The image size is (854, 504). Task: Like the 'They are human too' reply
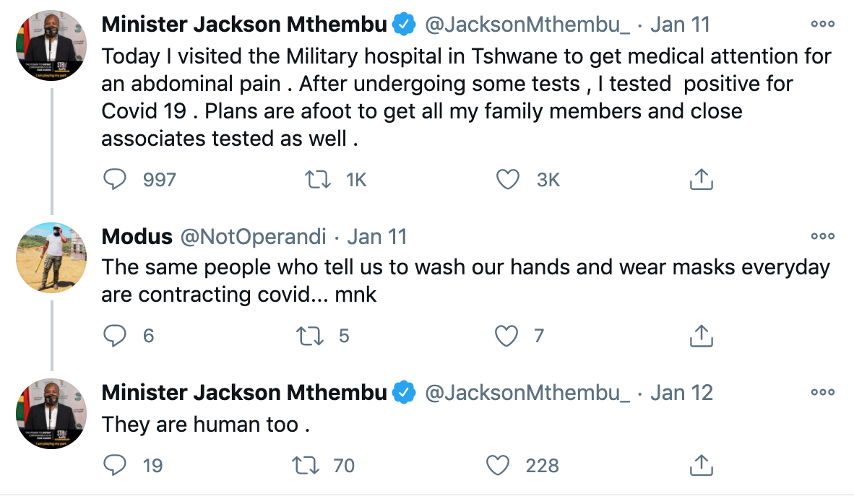[x=498, y=466]
